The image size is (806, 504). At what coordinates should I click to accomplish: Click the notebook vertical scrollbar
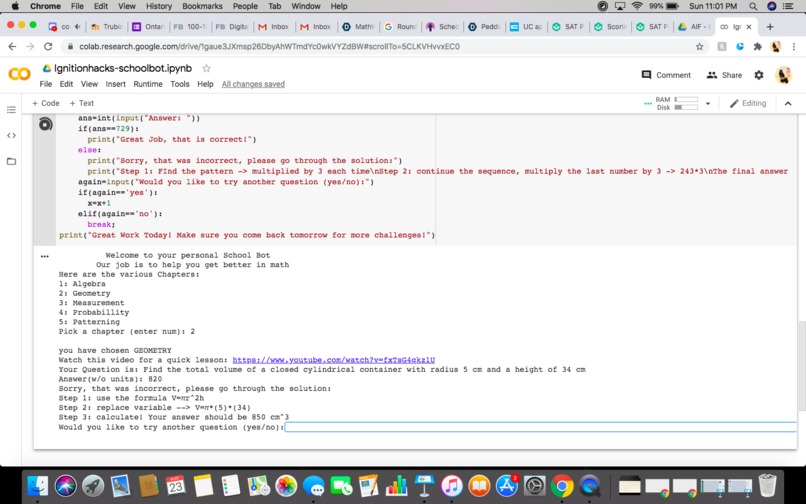[x=801, y=365]
